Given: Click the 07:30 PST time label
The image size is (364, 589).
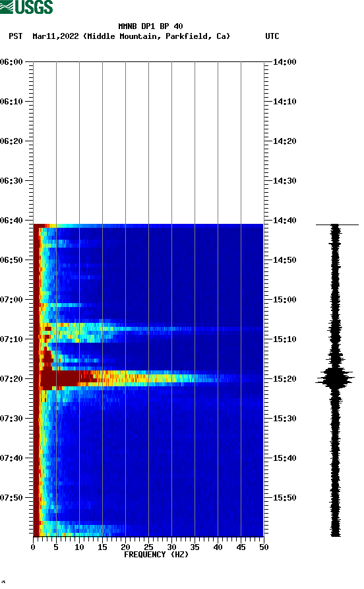Looking at the screenshot, I should (12, 419).
